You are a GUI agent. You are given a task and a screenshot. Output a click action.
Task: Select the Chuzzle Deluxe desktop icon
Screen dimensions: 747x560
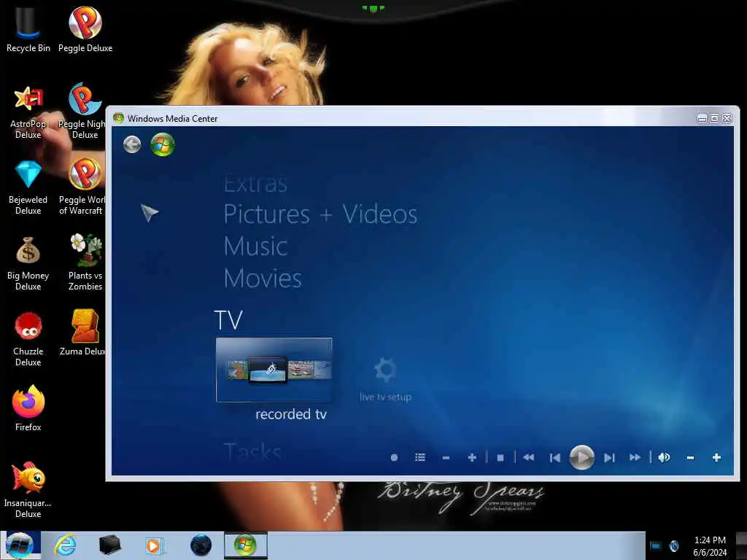(x=28, y=340)
